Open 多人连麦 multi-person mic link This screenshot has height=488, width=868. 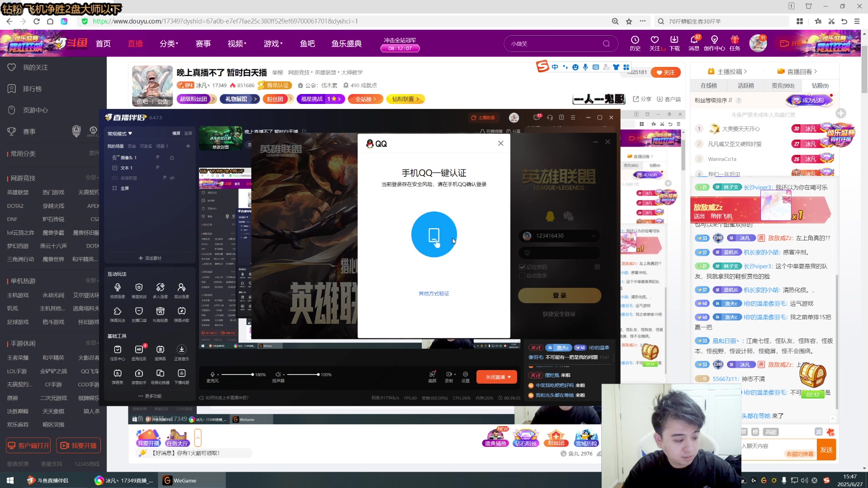click(x=160, y=291)
